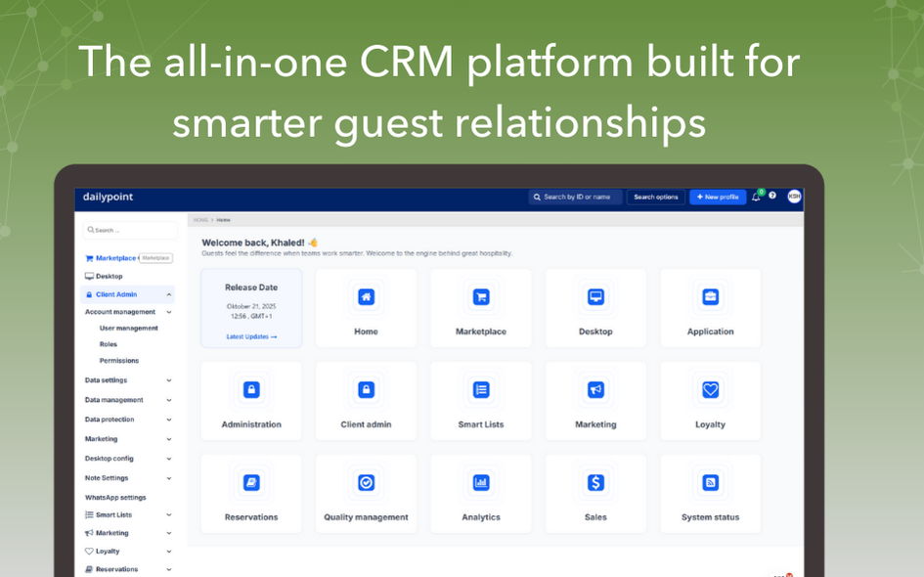Screen dimensions: 924x577
Task: Expand the sidebar Smart Lists chevron
Action: coord(169,514)
